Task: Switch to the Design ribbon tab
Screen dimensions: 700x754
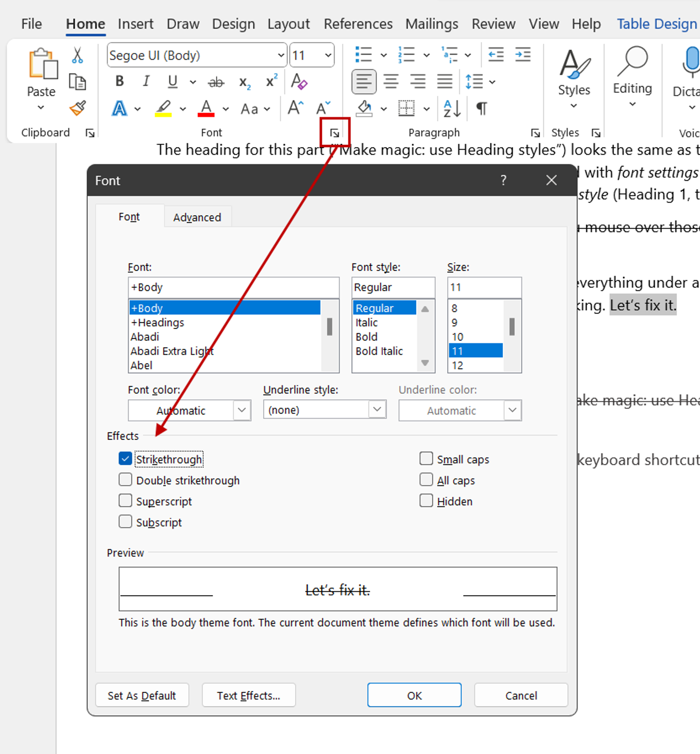Action: coord(233,24)
